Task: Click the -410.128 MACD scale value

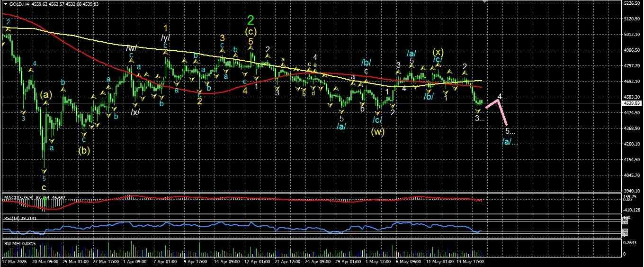Action: 632,210
